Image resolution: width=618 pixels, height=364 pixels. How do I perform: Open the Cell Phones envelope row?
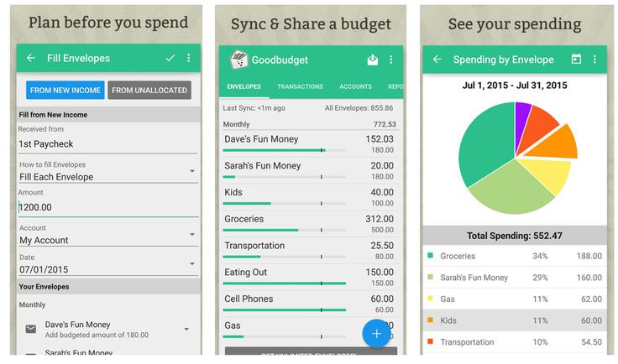[309, 304]
